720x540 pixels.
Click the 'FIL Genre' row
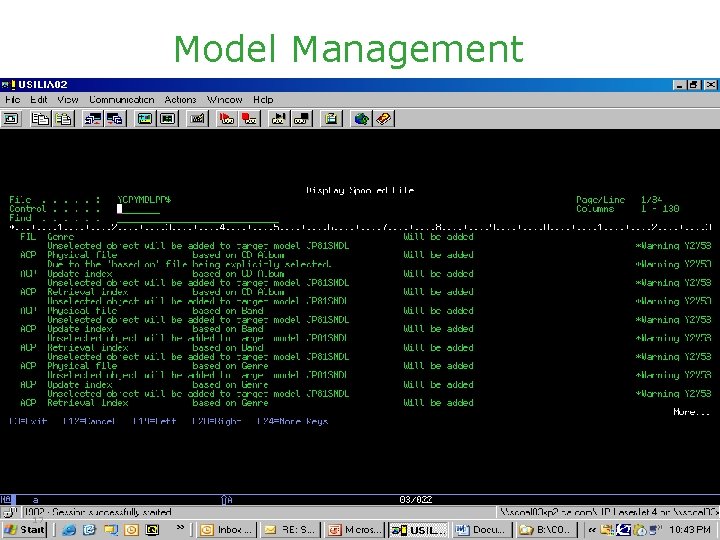[x=247, y=236]
